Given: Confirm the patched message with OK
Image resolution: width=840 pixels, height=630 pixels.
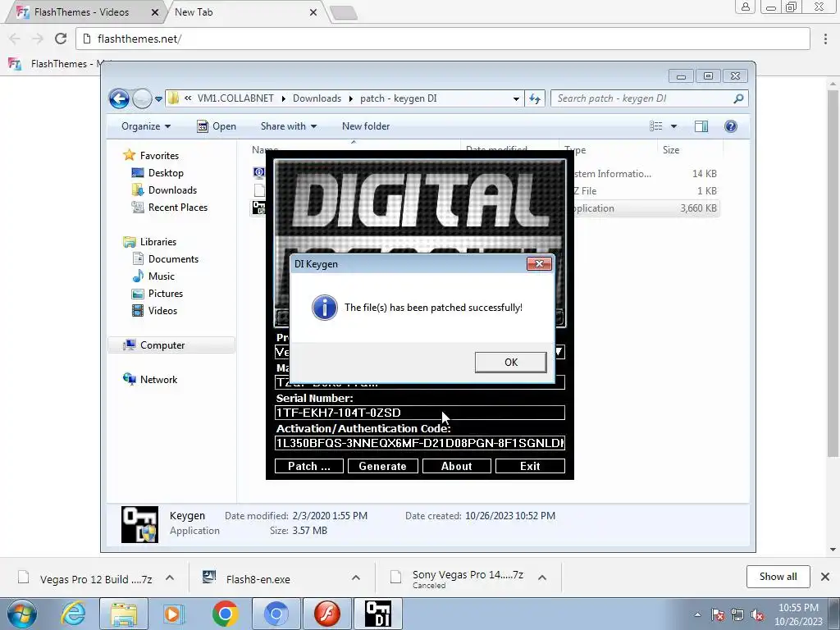Looking at the screenshot, I should click(510, 362).
